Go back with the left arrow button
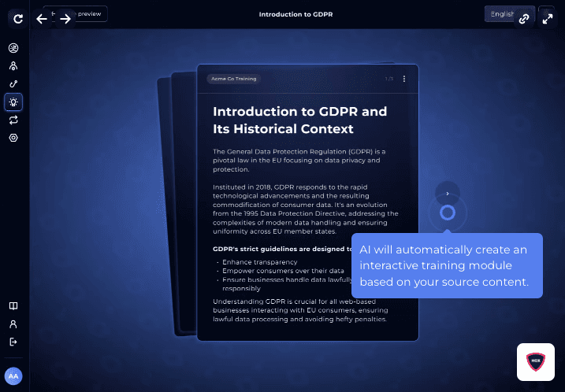Viewport: 565px width, 392px height. click(43, 18)
